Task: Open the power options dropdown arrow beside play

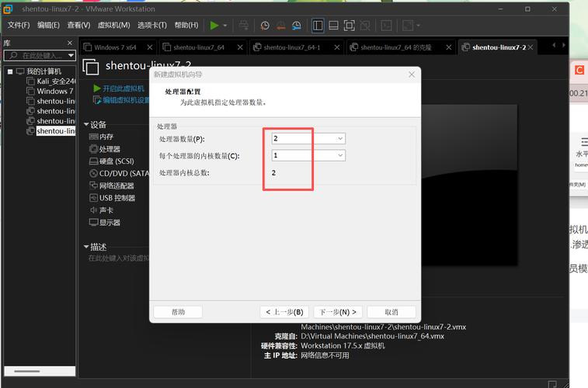Action: [225, 26]
